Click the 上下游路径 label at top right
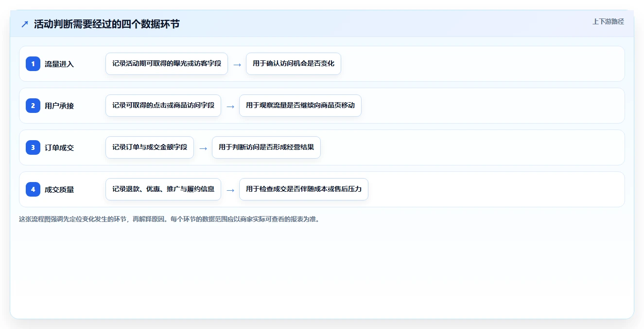The height and width of the screenshot is (329, 644). (608, 21)
